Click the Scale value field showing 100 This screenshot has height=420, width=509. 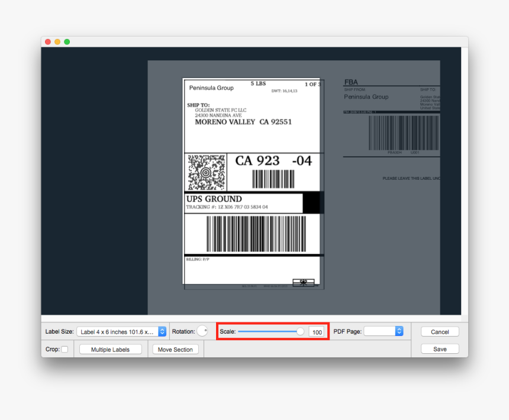[317, 331]
